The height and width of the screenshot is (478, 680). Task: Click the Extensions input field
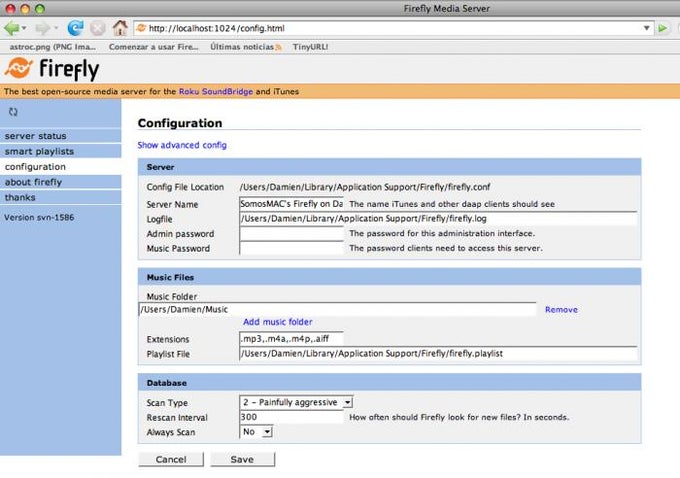(x=291, y=339)
